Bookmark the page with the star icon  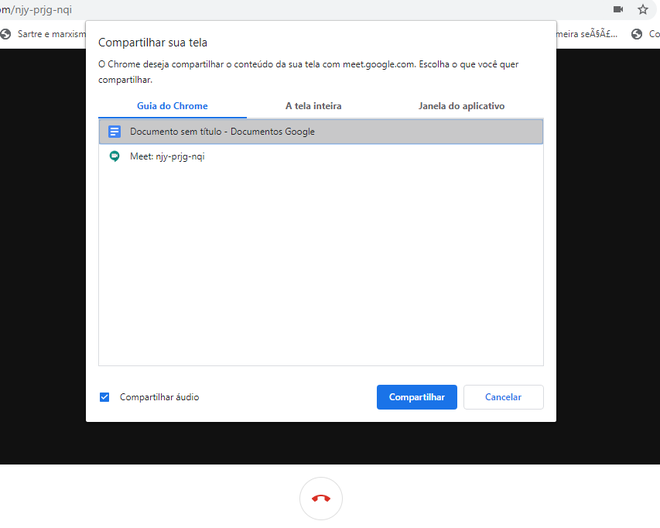tap(642, 9)
